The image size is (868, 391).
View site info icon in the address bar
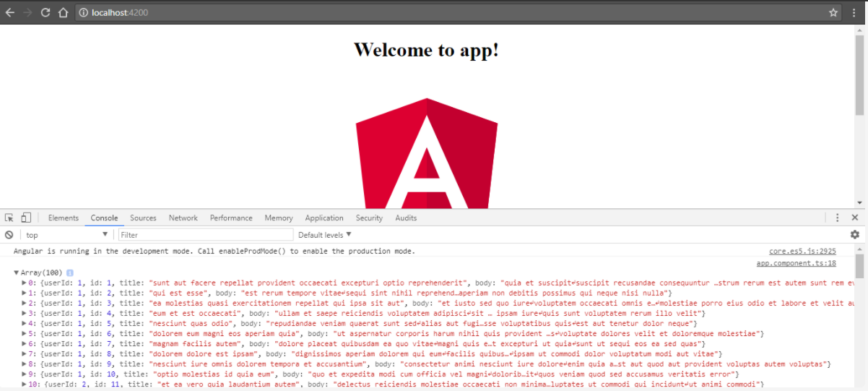[84, 12]
